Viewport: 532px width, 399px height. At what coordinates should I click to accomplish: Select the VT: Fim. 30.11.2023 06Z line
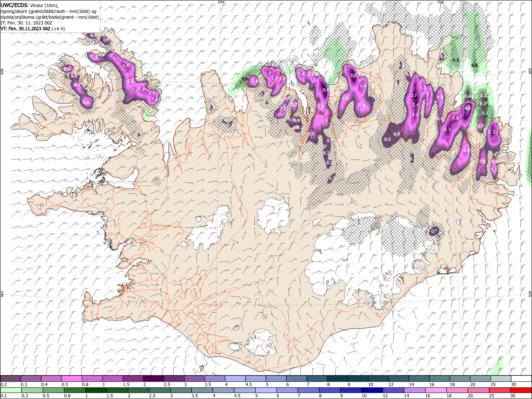32,29
